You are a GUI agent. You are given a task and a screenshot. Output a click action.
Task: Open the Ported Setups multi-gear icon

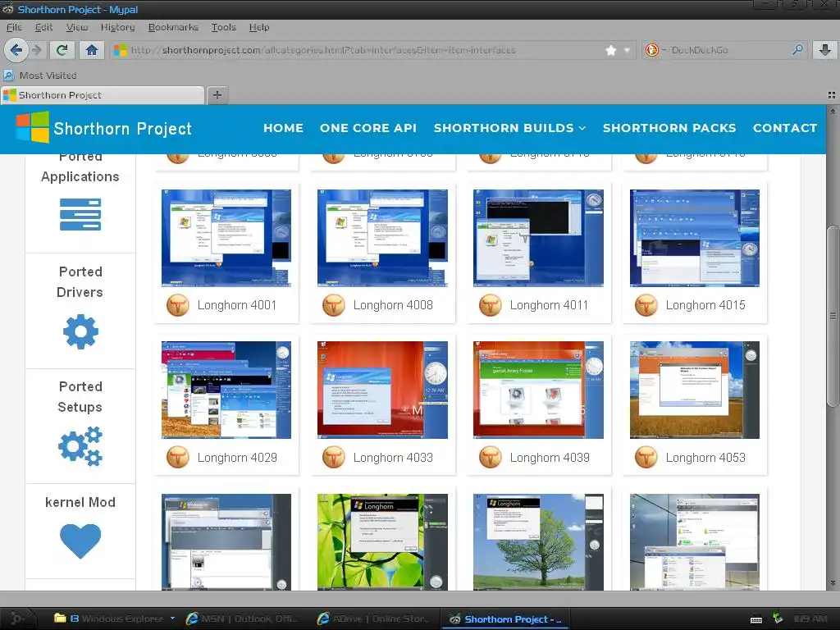(80, 446)
